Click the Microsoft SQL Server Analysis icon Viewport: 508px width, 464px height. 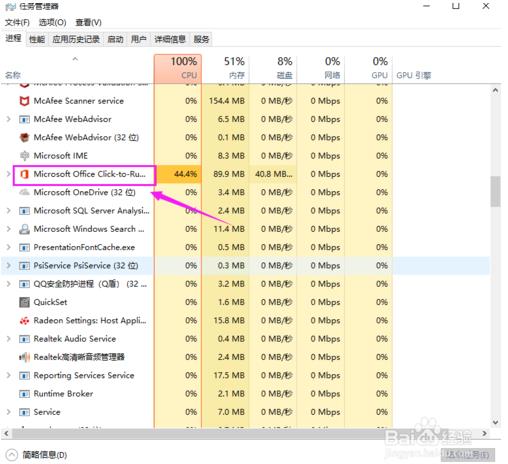point(24,211)
